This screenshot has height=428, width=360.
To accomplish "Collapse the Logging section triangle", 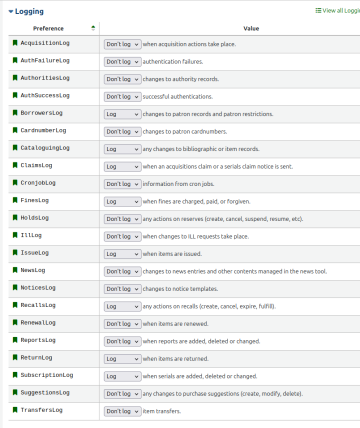I will coord(11,12).
